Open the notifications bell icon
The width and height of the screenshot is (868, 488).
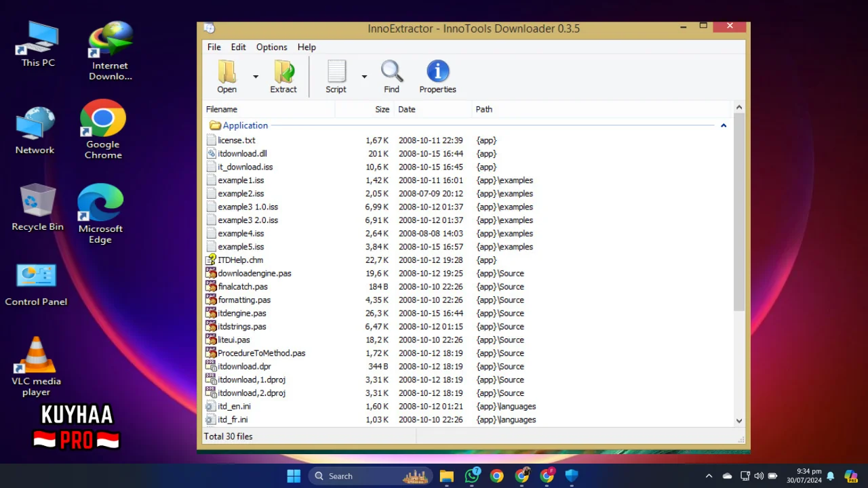830,476
